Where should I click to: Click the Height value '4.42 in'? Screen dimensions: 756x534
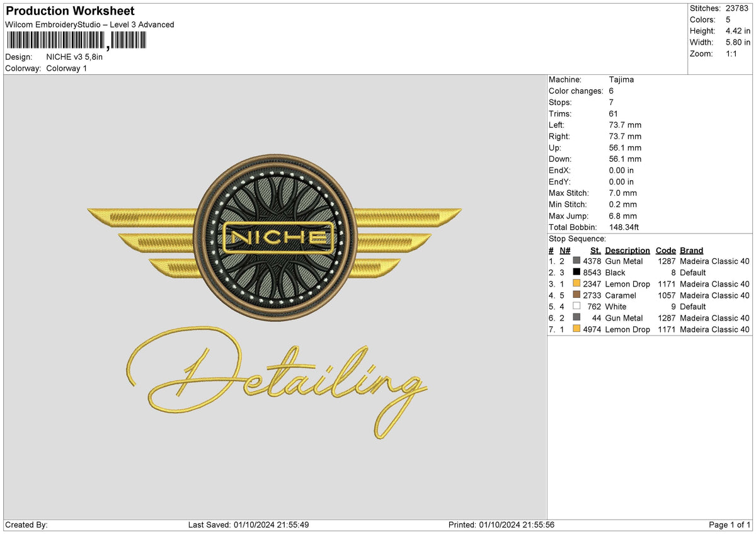pos(738,31)
